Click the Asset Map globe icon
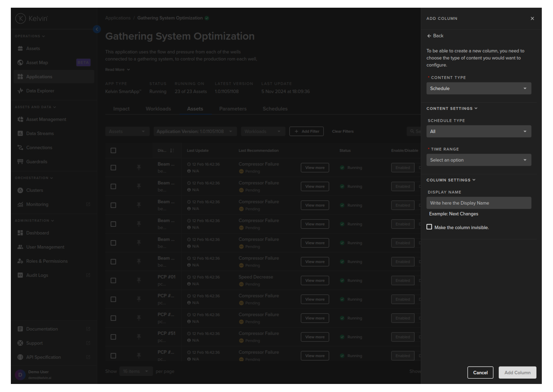553x392 pixels. (x=20, y=63)
